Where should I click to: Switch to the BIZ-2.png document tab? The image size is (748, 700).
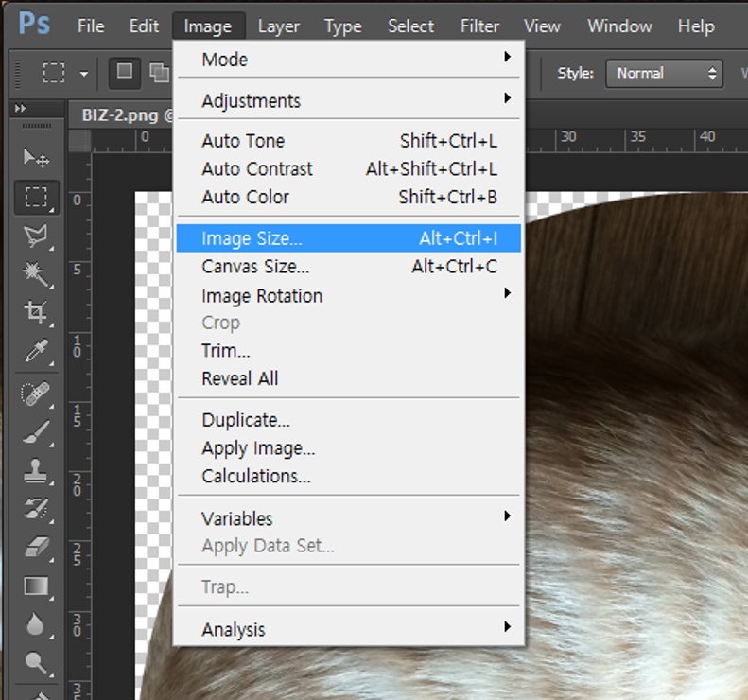tap(121, 116)
